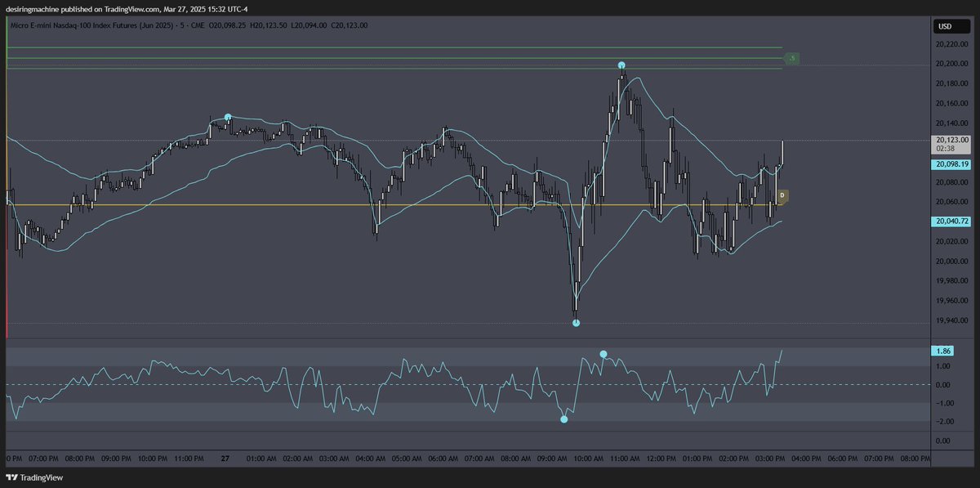
Task: Click the 20,000.00 price axis label
Action: click(953, 261)
